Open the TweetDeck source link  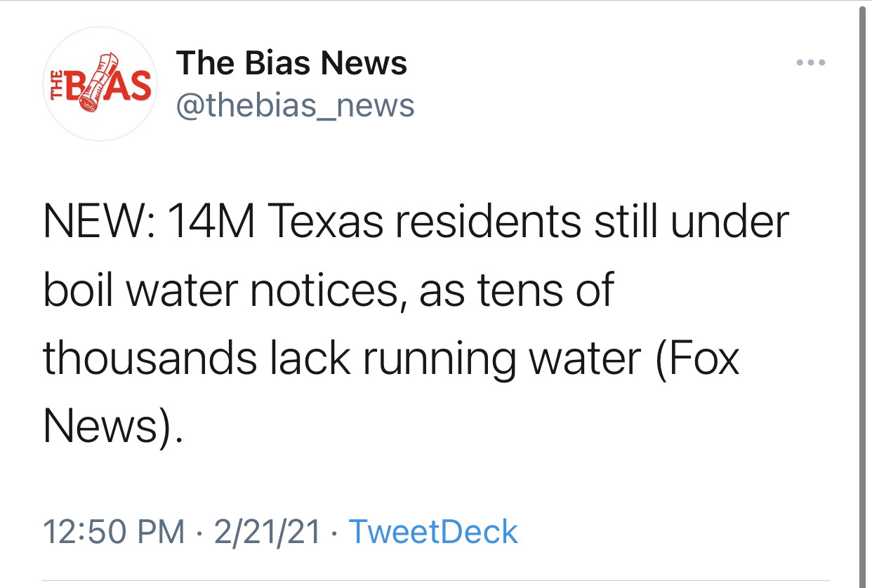point(432,531)
